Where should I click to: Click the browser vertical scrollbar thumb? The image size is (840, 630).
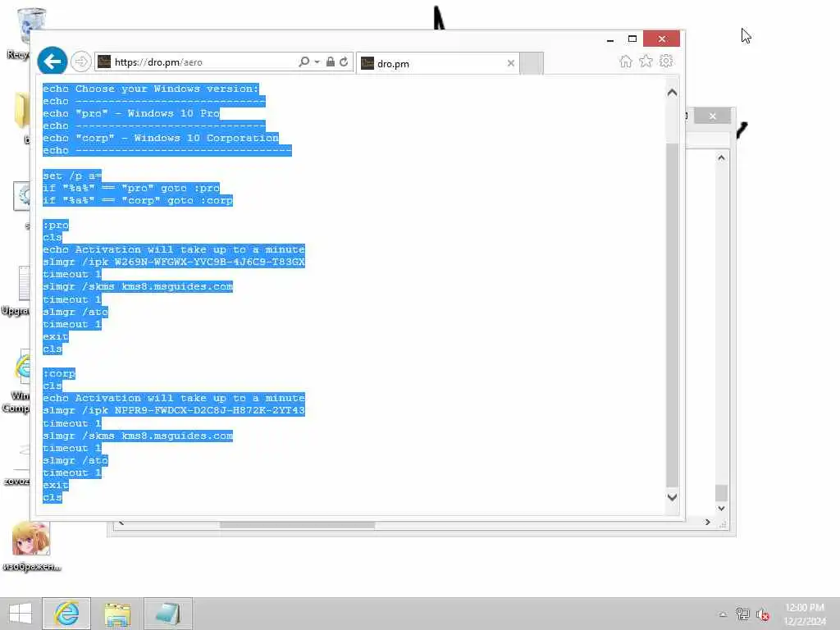[x=673, y=313]
